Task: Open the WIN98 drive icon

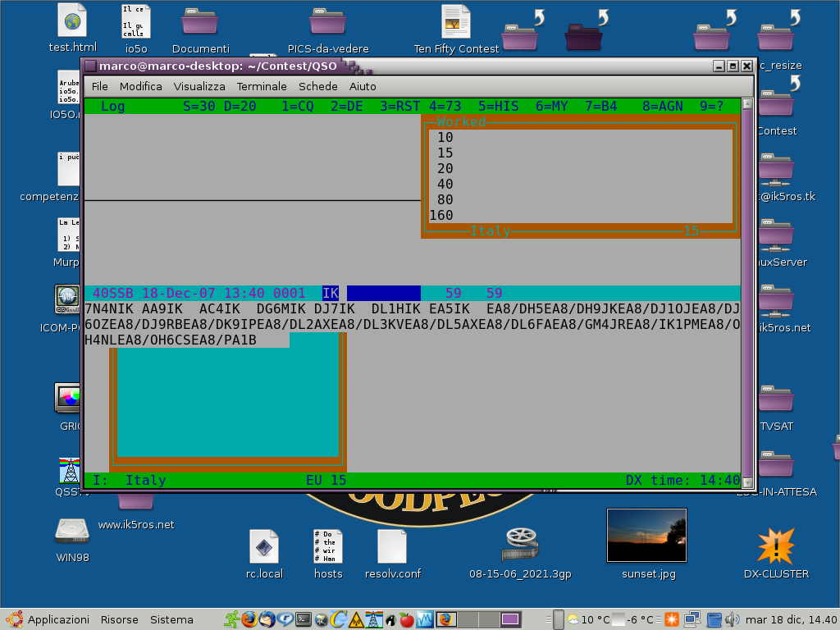Action: coord(72,531)
